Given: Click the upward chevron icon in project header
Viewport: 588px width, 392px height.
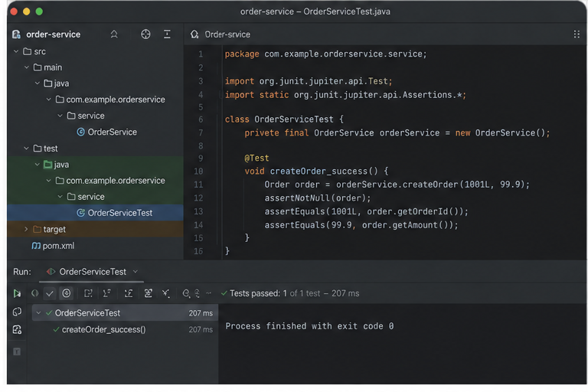Looking at the screenshot, I should coord(114,34).
